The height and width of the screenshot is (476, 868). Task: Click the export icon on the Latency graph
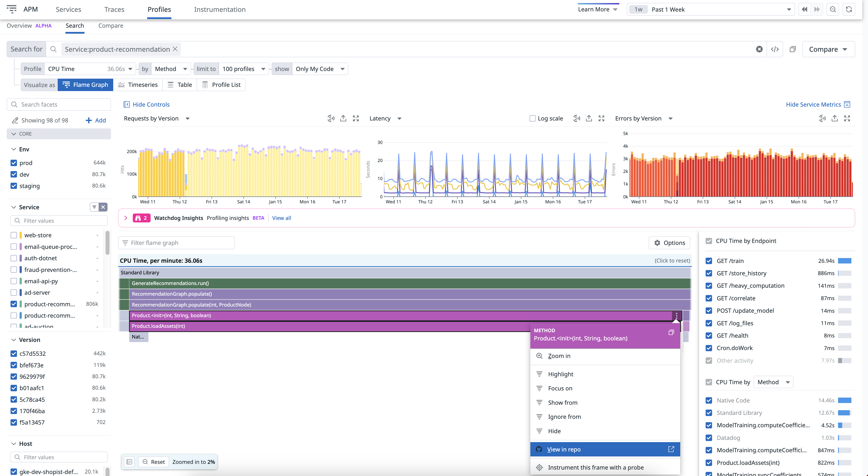point(589,119)
